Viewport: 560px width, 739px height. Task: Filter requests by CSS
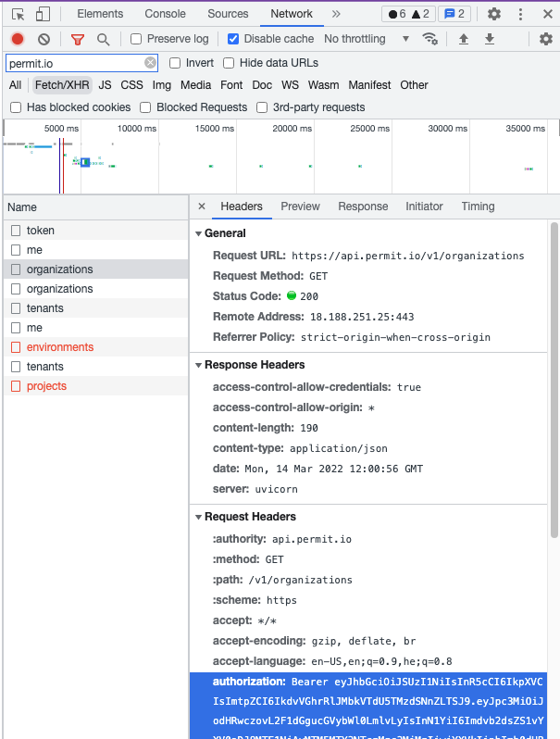point(131,85)
